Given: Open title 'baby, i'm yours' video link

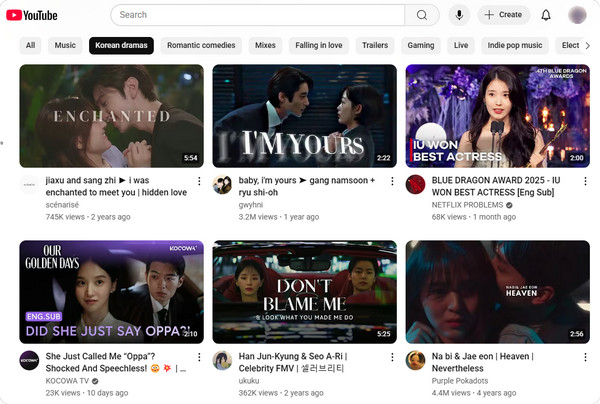Looking at the screenshot, I should 307,186.
